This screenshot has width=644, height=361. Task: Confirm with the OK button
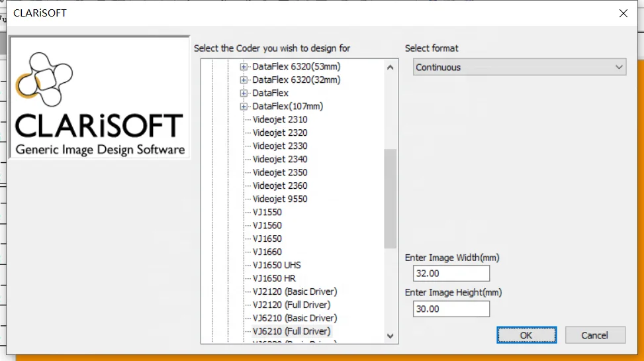coord(527,335)
